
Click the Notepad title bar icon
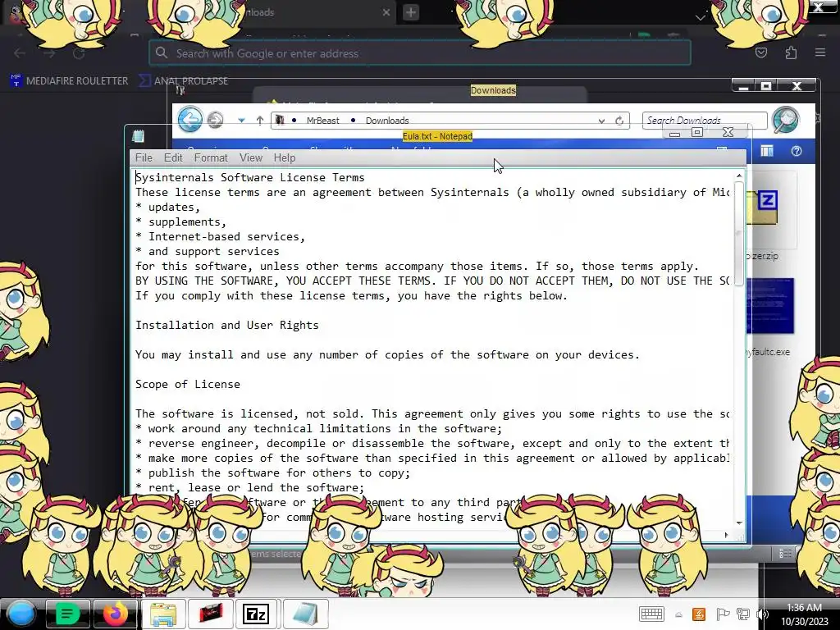click(x=138, y=136)
